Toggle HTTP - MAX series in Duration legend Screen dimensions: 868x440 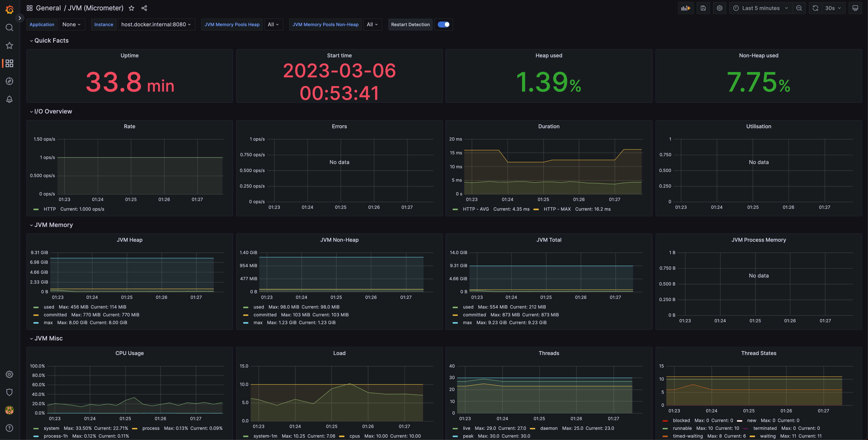tap(557, 209)
